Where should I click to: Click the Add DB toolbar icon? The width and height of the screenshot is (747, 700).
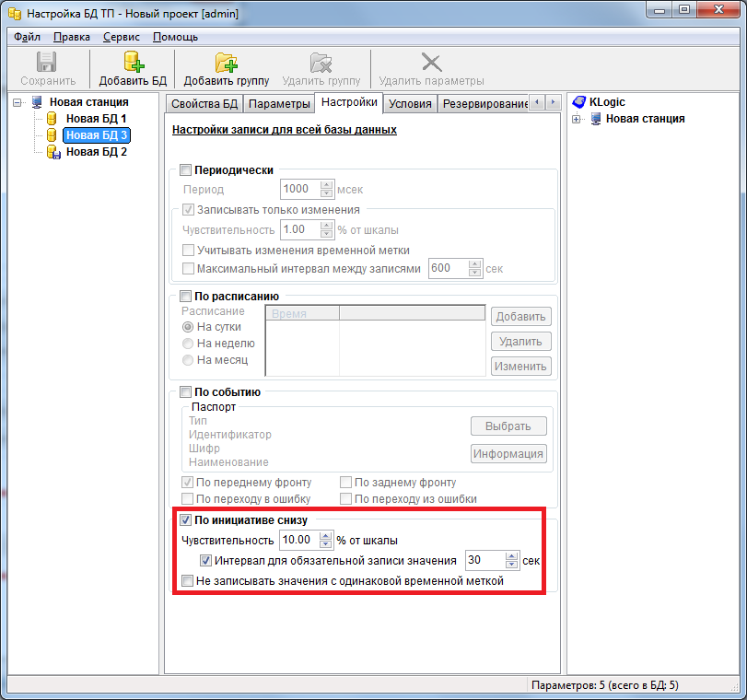coord(134,63)
